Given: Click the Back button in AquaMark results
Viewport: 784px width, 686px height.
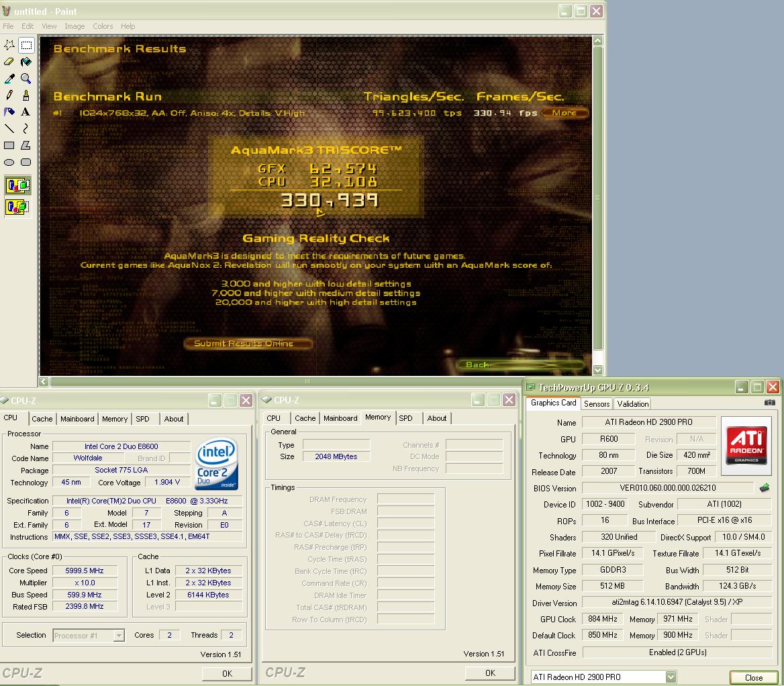Looking at the screenshot, I should [x=520, y=364].
